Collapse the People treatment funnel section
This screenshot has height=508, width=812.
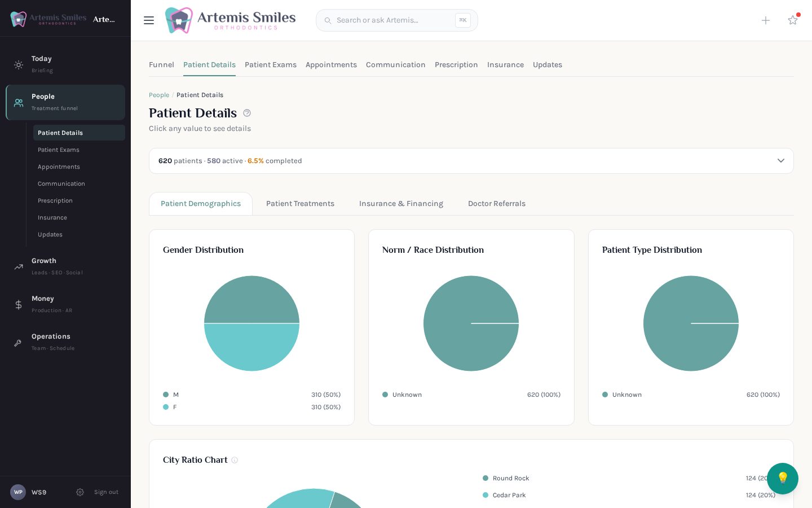pyautogui.click(x=65, y=102)
